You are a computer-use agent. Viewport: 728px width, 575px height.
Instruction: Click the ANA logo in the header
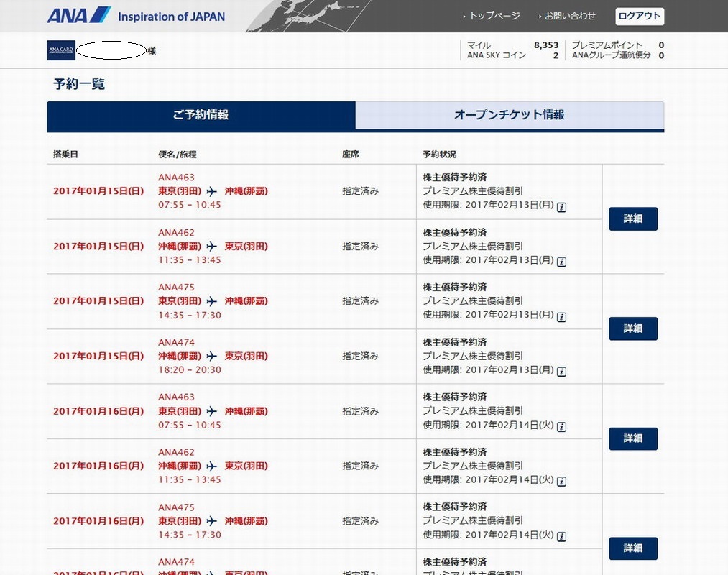[x=78, y=15]
